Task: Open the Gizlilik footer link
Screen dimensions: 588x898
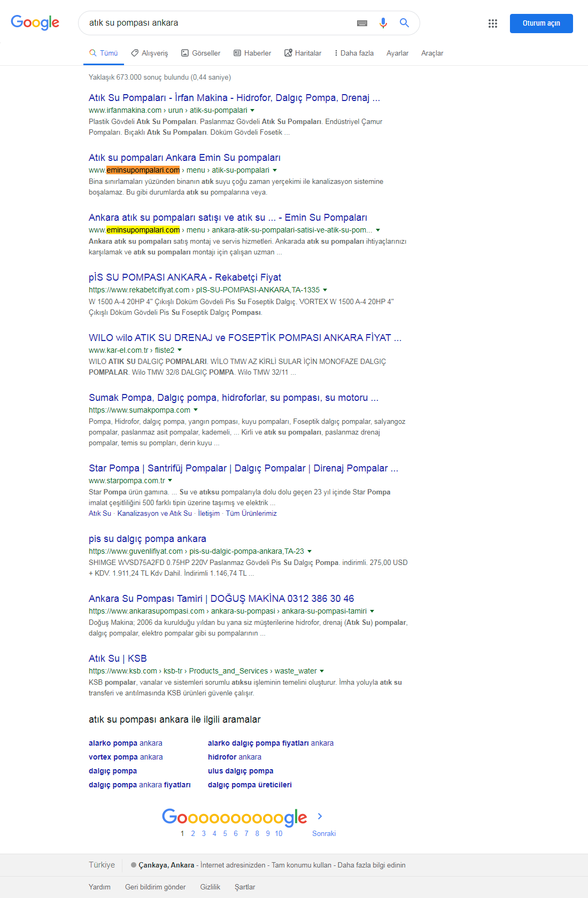Action: (x=210, y=887)
